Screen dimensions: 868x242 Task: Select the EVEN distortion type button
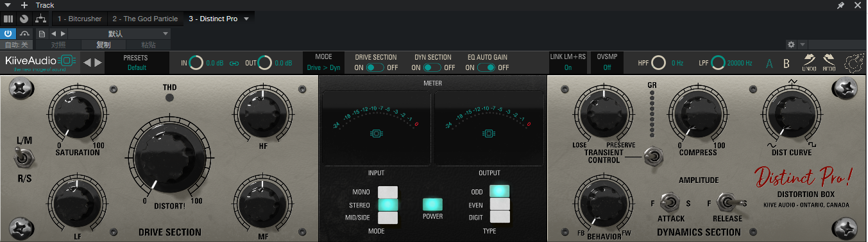[500, 205]
